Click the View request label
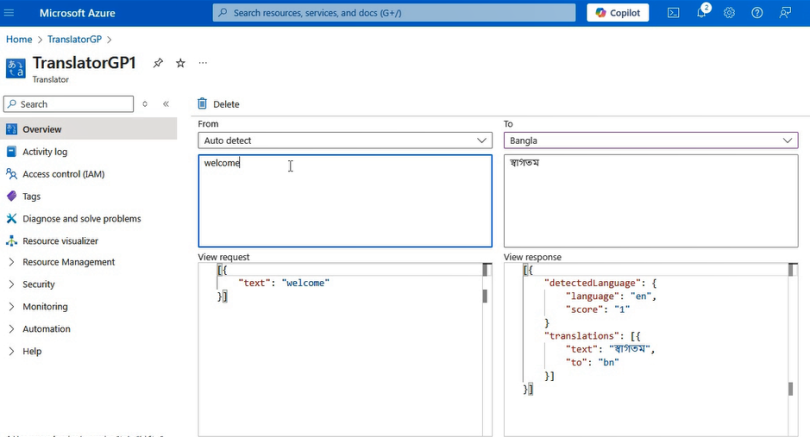Image resolution: width=810 pixels, height=437 pixels. [x=224, y=257]
